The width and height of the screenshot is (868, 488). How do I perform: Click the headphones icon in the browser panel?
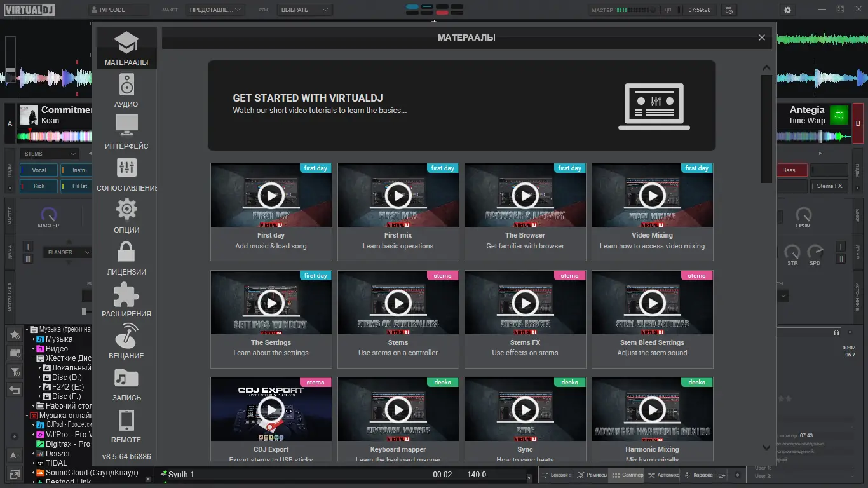(837, 332)
